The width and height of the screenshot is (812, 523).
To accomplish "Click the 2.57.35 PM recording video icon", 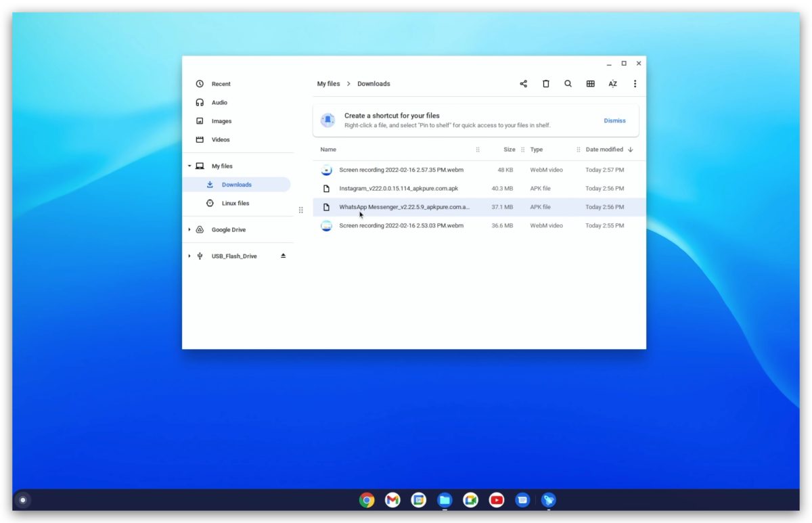I will click(326, 170).
